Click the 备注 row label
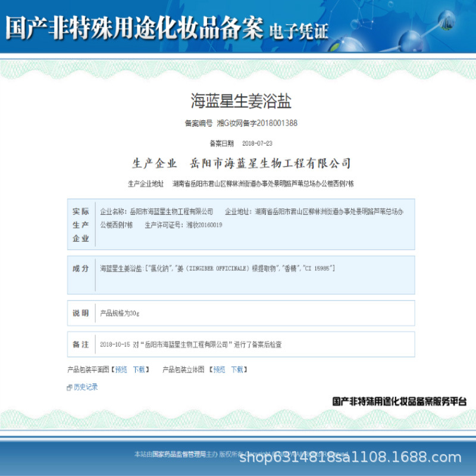The width and height of the screenshot is (476, 476). [x=81, y=345]
